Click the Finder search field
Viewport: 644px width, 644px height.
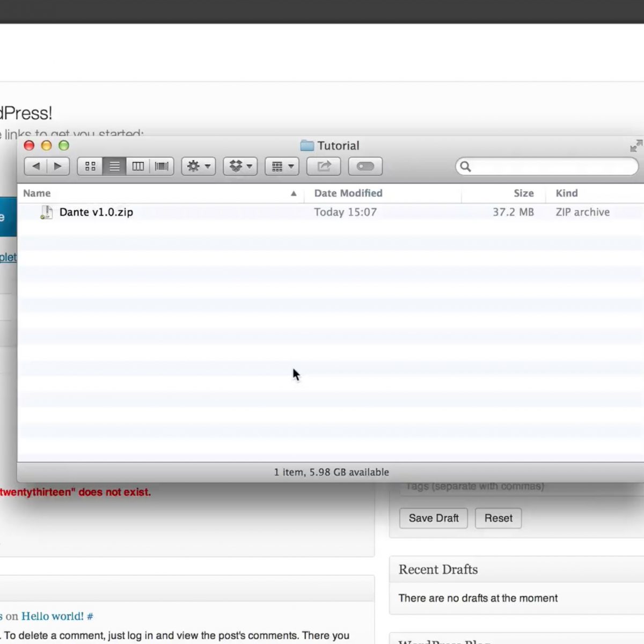[x=547, y=166]
